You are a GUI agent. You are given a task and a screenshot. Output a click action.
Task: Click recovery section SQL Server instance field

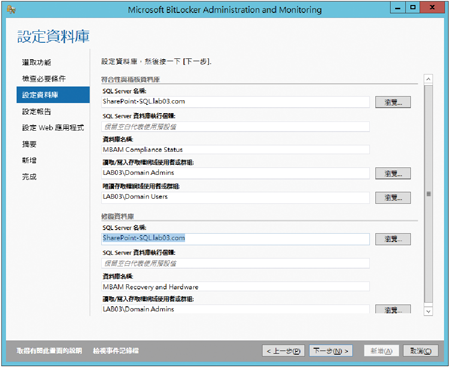[235, 263]
